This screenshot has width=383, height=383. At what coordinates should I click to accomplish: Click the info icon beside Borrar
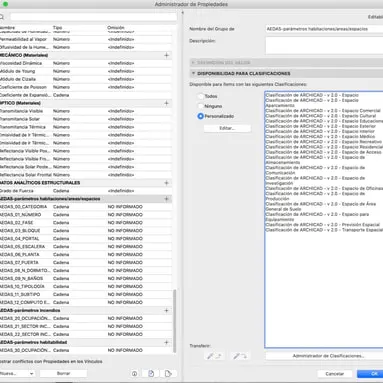pyautogui.click(x=134, y=374)
